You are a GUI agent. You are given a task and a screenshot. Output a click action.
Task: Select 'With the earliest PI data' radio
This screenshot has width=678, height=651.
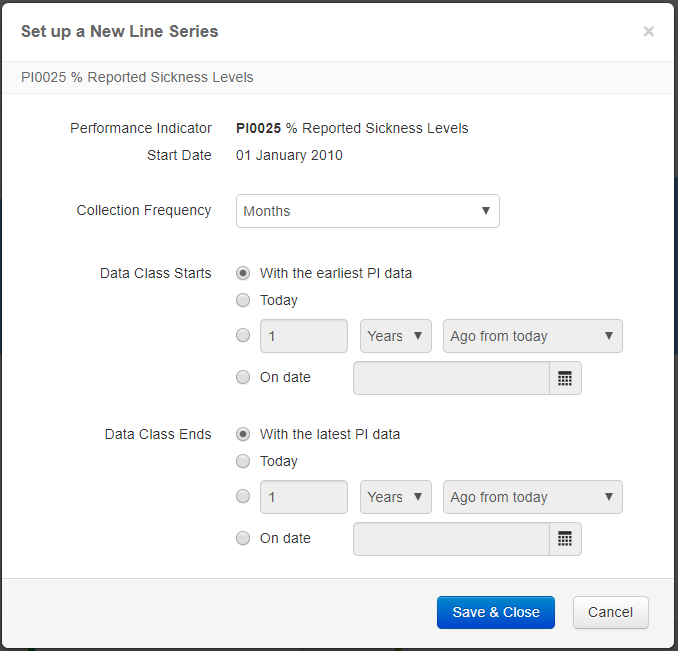coord(243,273)
